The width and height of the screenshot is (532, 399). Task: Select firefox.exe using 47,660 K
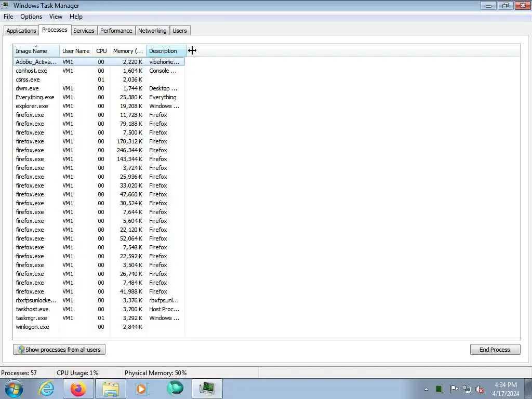point(99,194)
